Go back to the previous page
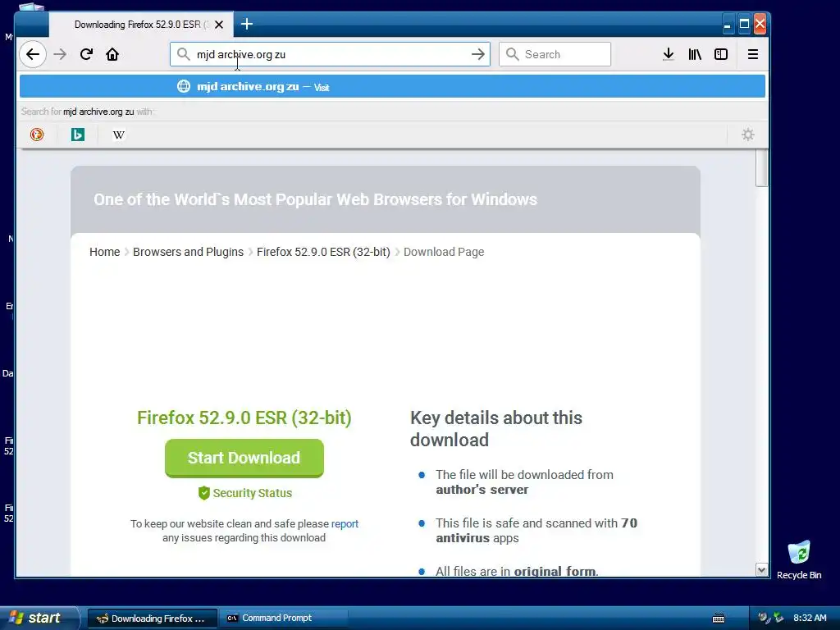Image resolution: width=840 pixels, height=630 pixels. tap(33, 54)
